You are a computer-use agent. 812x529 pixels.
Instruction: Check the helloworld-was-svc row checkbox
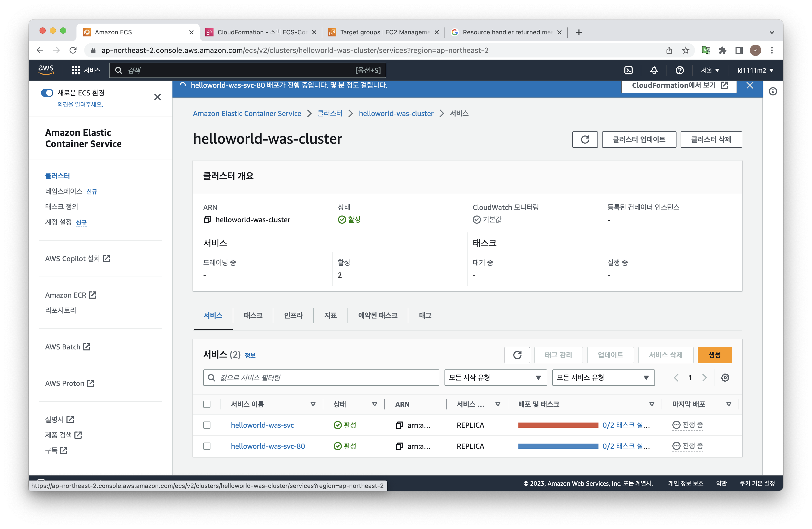[207, 425]
